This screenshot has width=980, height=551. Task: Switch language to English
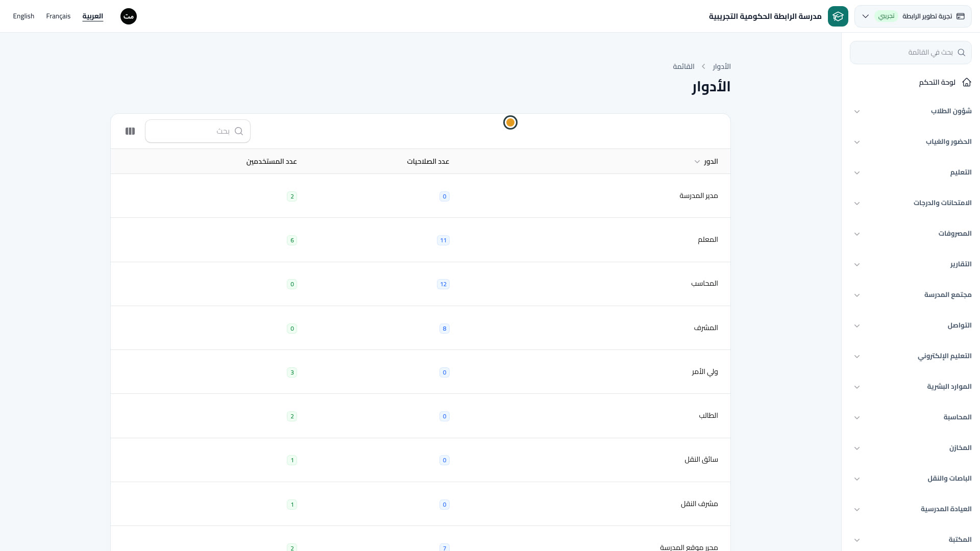(x=23, y=16)
